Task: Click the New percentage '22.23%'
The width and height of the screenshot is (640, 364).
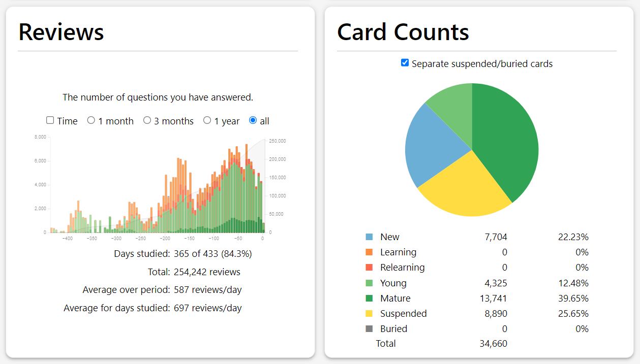Action: point(573,237)
